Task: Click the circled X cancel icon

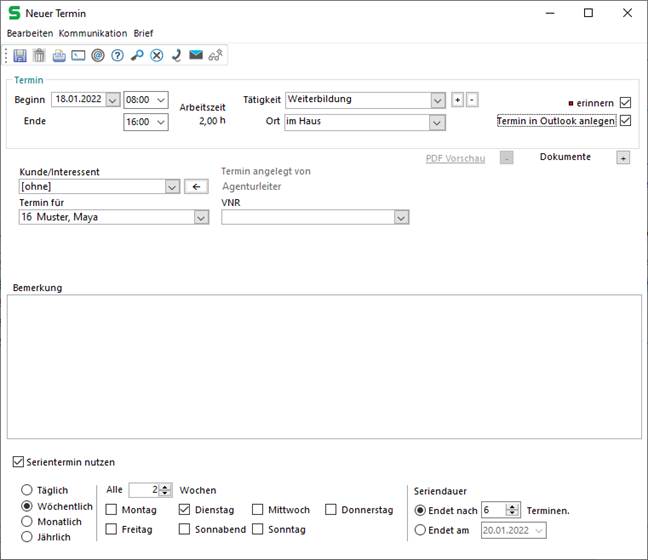Action: click(x=156, y=55)
